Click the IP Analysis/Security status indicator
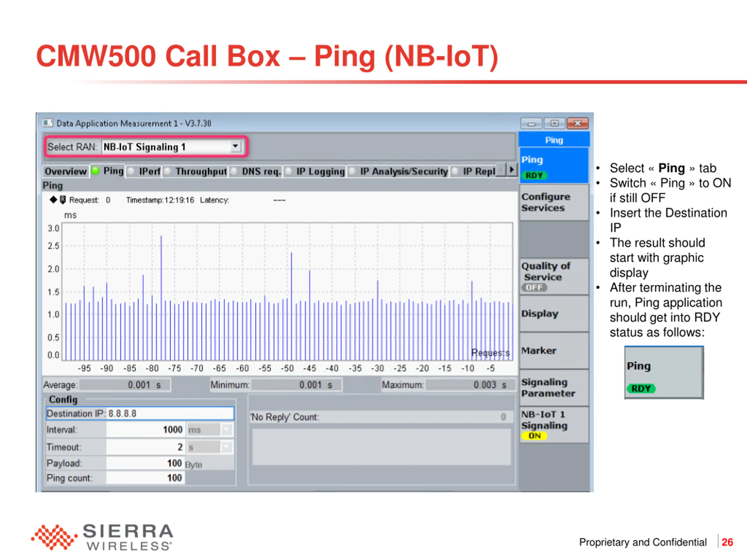 click(x=352, y=171)
